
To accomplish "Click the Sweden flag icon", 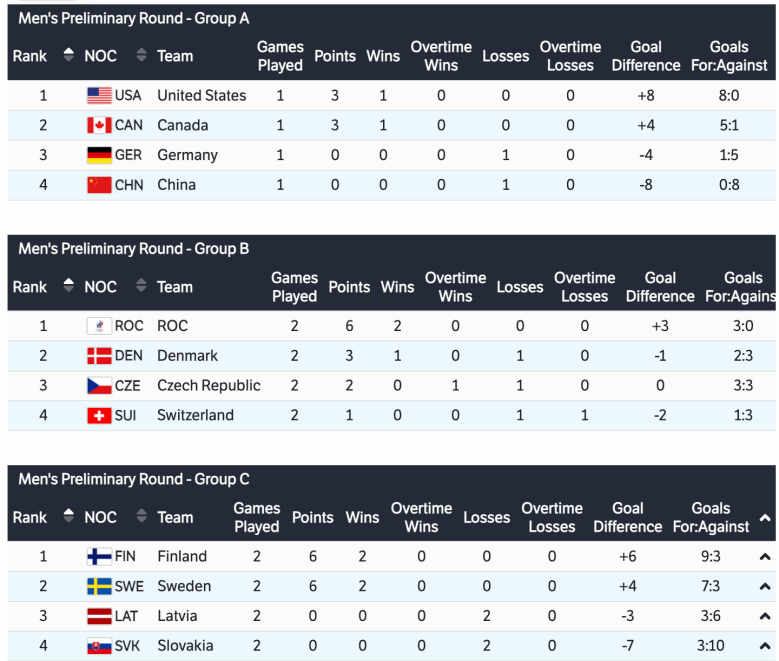I will 99,587.
